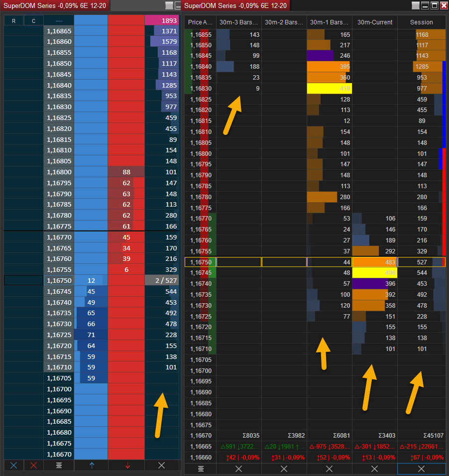Click the X icon below the 30m-3 Bars column

pos(239,469)
